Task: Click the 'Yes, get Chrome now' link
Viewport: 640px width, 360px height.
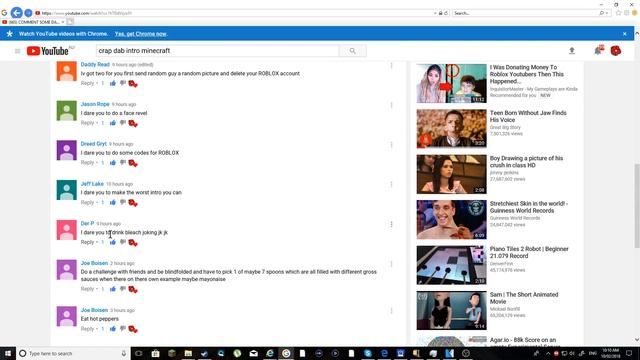Action: coord(140,34)
